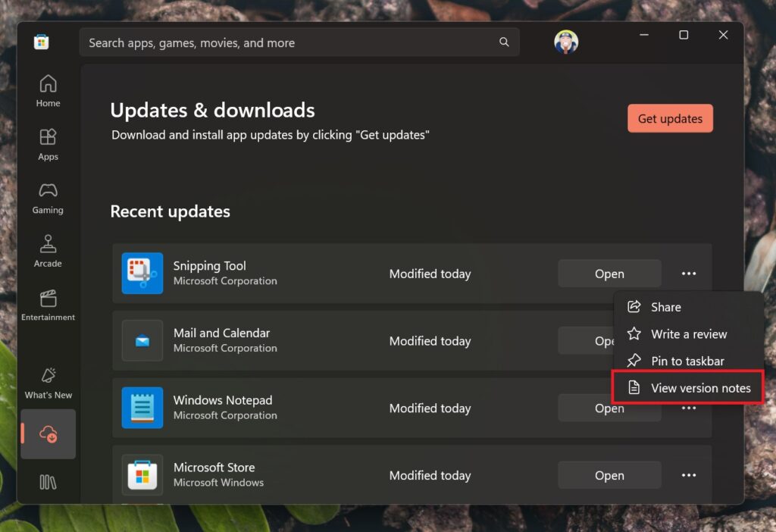
Task: Open the Windows Notepad options menu
Action: (688, 408)
